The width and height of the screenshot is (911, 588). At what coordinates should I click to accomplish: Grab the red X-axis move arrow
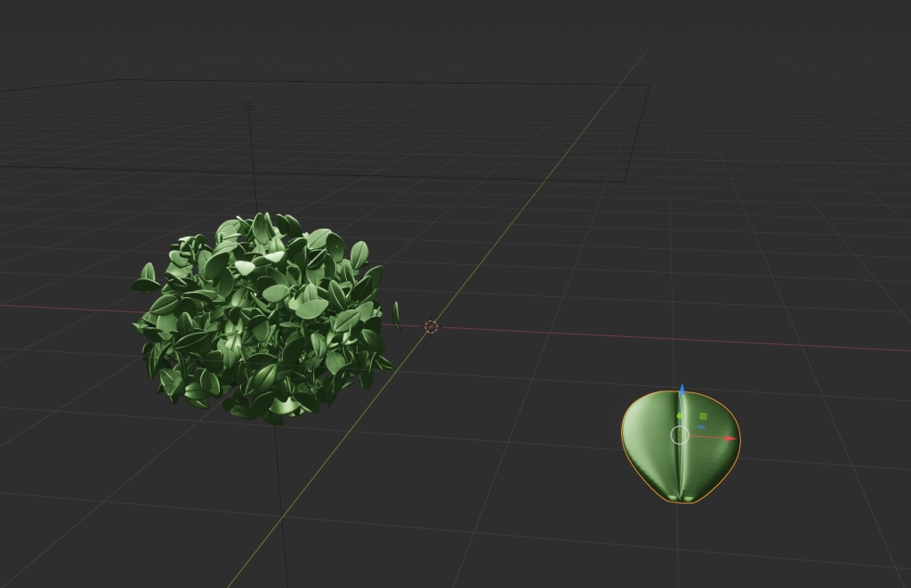[731, 439]
